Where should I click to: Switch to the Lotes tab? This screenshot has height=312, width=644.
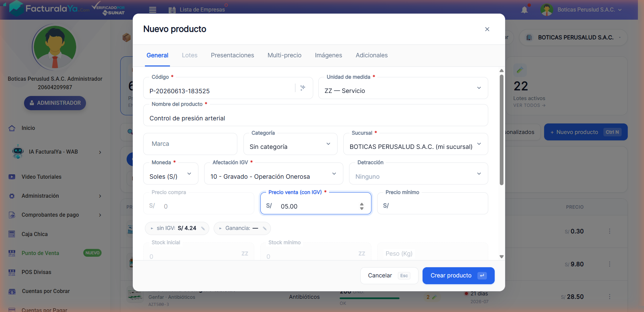point(190,55)
